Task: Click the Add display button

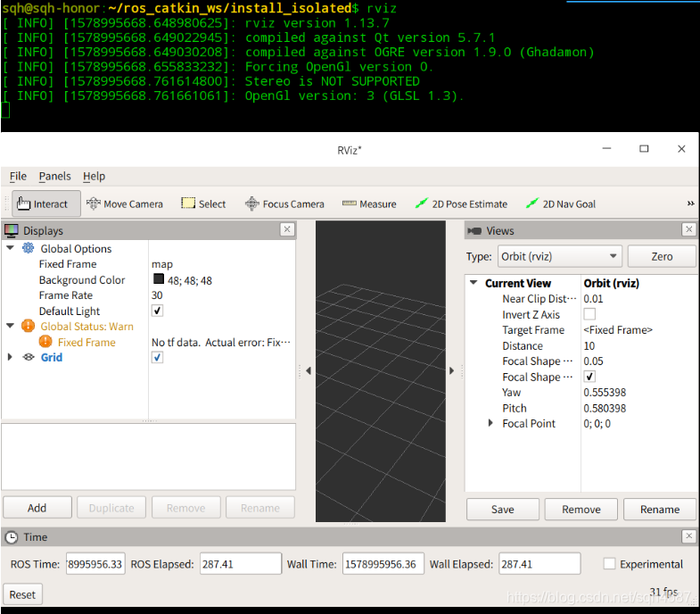Action: (37, 508)
